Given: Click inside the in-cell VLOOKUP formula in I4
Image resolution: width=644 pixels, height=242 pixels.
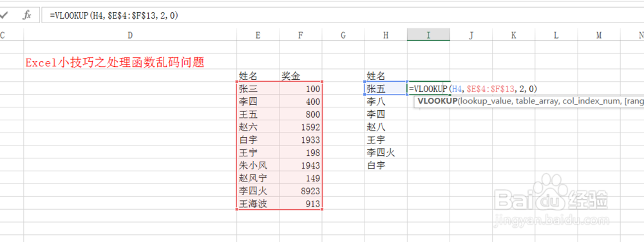Looking at the screenshot, I should coord(473,88).
